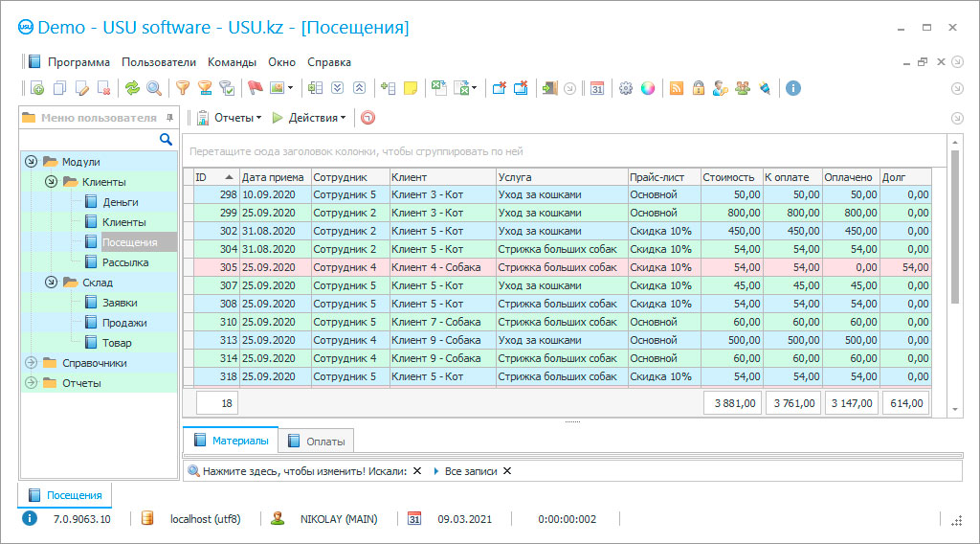Collapse the Модули tree node
The width and height of the screenshot is (980, 544).
32,161
